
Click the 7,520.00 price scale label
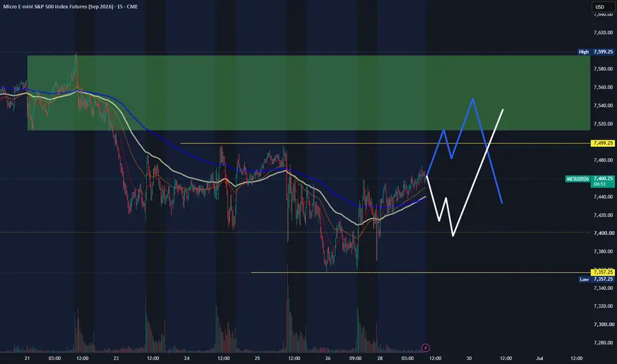click(x=603, y=124)
